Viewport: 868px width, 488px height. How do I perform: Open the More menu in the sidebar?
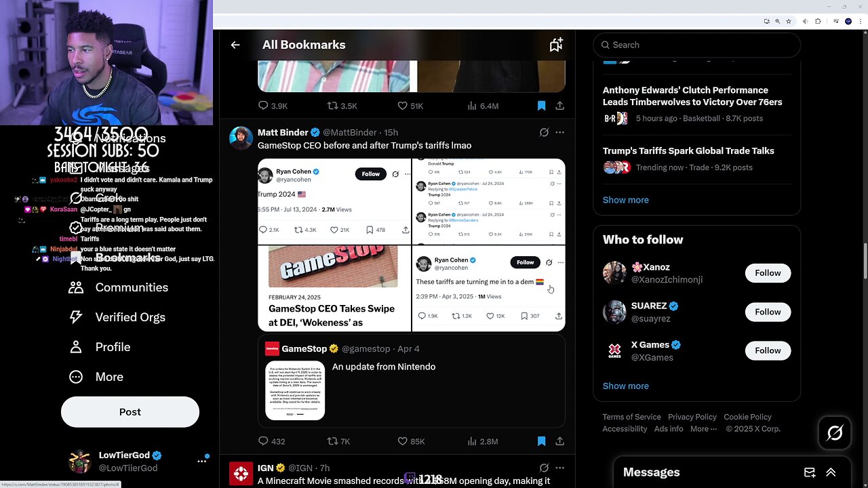pos(96,377)
